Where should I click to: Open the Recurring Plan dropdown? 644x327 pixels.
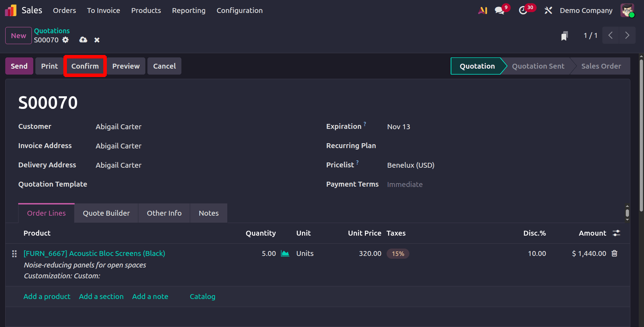[502, 146]
